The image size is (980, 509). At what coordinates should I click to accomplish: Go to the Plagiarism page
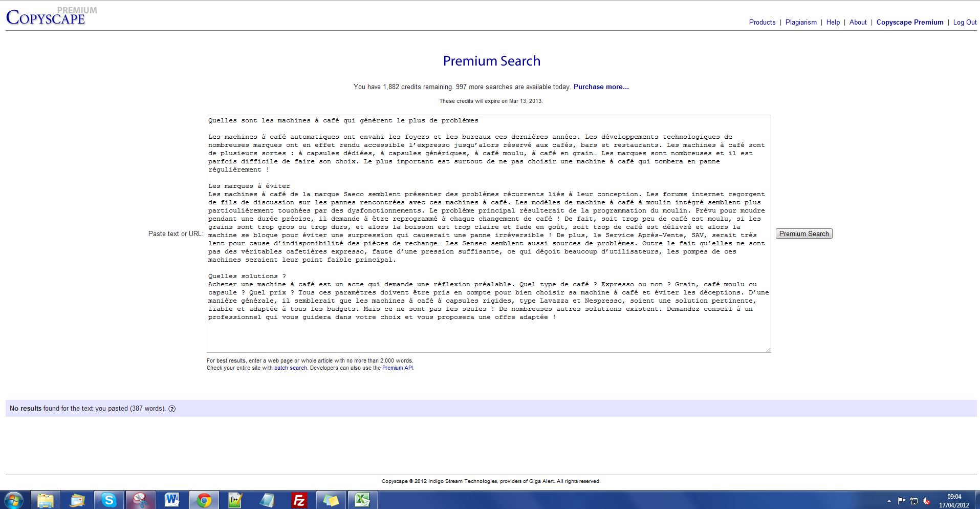(801, 23)
